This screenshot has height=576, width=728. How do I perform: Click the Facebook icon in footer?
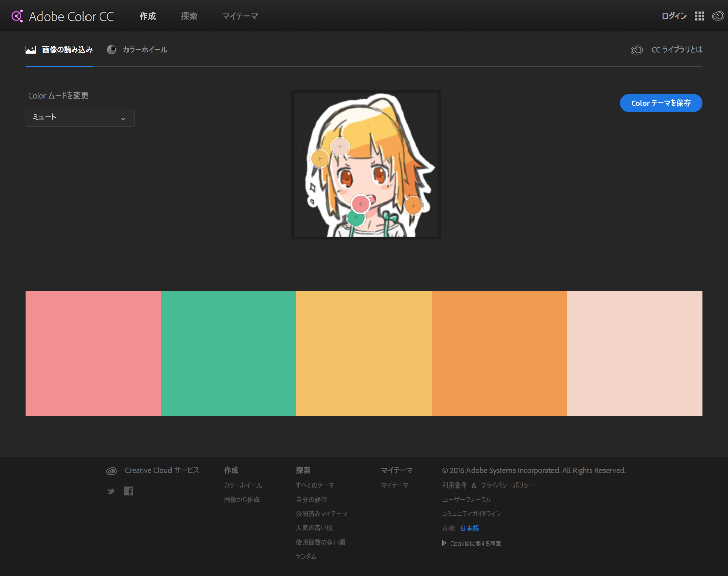coord(129,491)
